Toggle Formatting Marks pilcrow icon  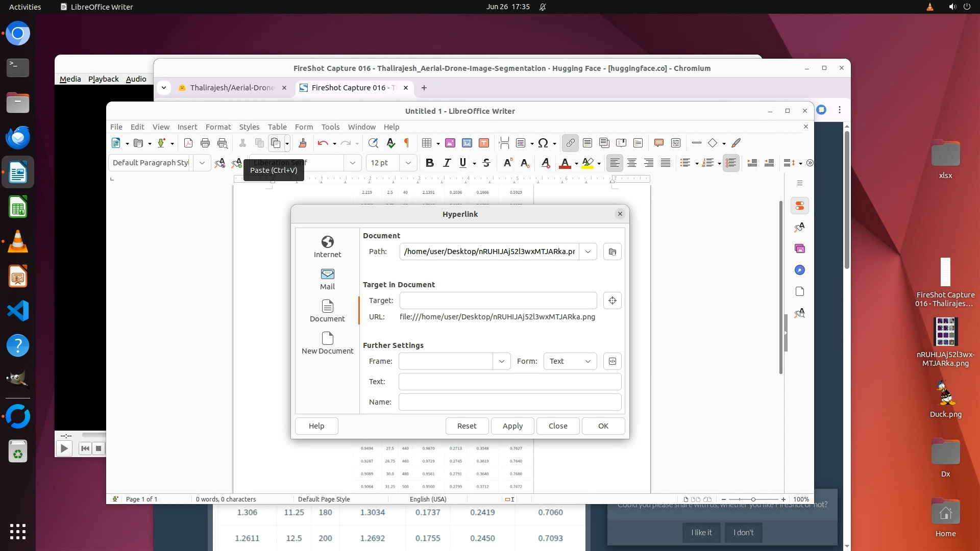click(407, 143)
